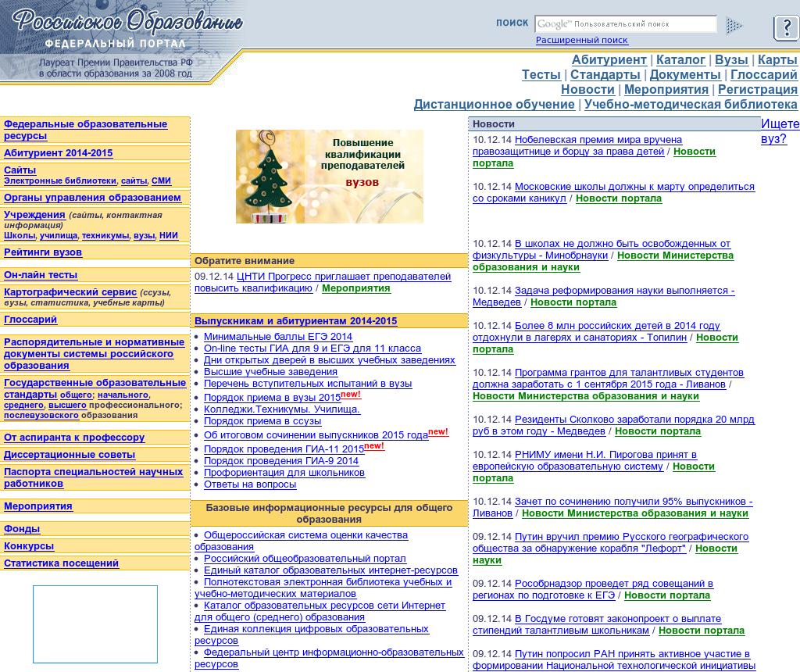800x672 pixels.
Task: Open От аспиранта к профессору link
Action: (x=74, y=438)
